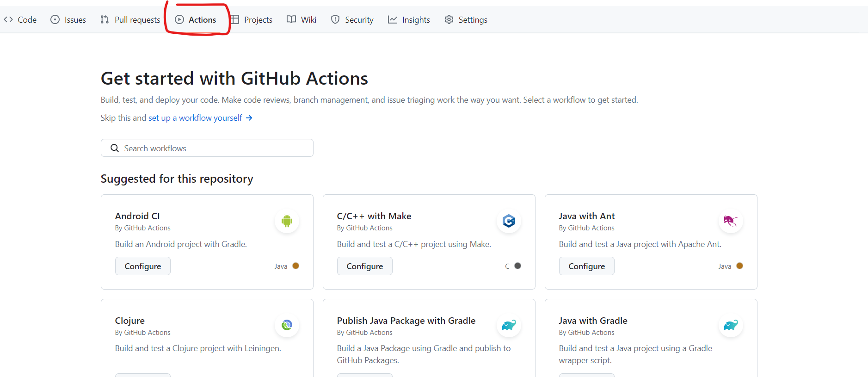Open repository Settings tab
The height and width of the screenshot is (377, 868).
click(x=466, y=20)
